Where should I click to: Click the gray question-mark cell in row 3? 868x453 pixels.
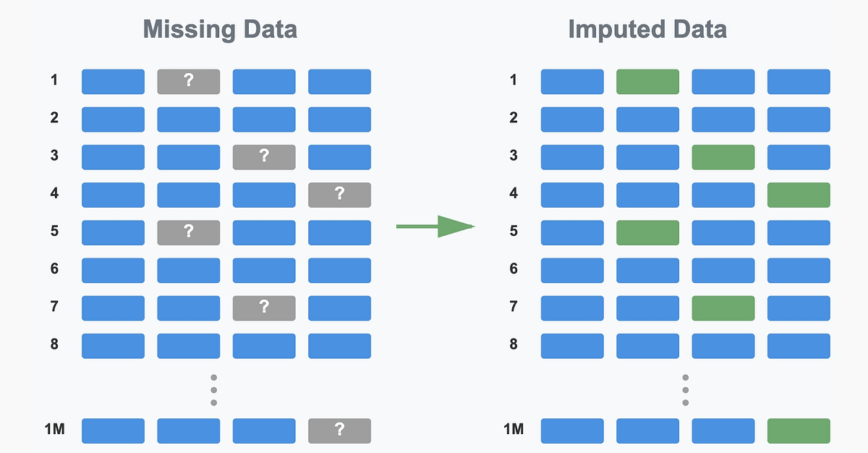pos(264,157)
